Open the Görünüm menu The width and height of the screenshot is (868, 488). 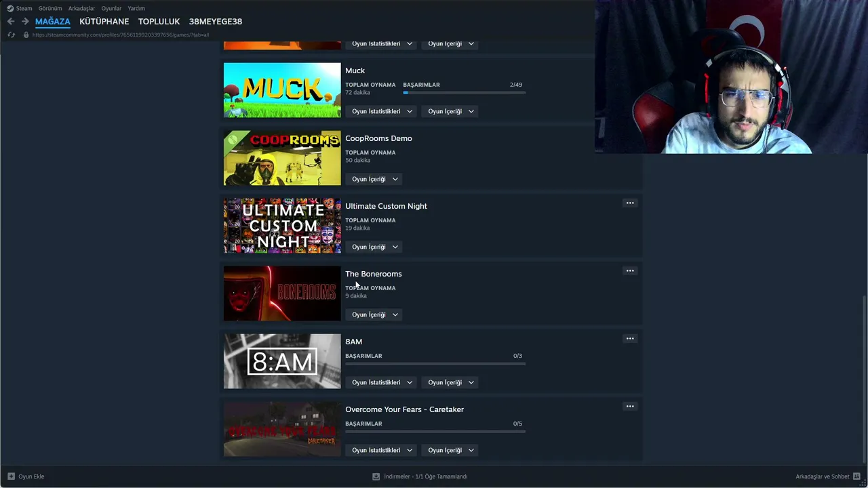pos(50,8)
